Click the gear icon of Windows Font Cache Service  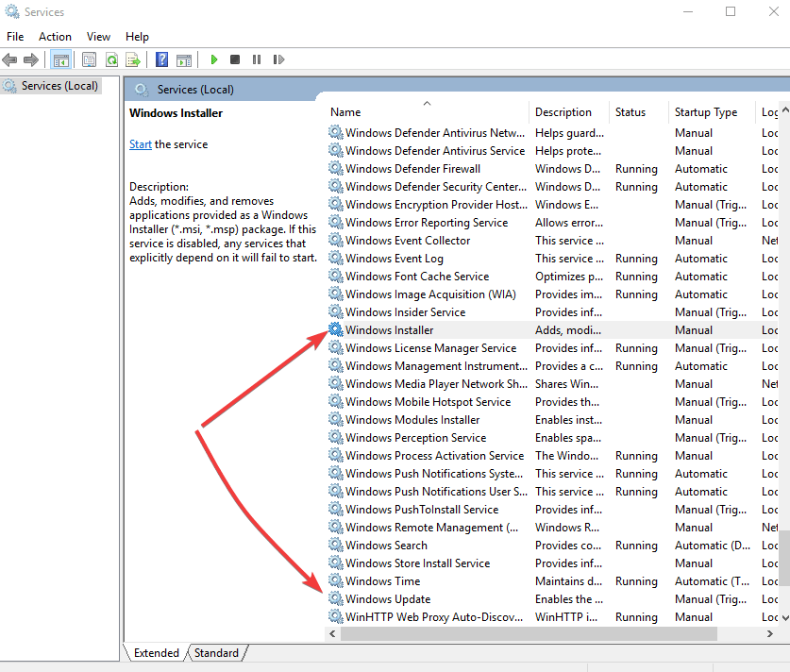[x=336, y=276]
